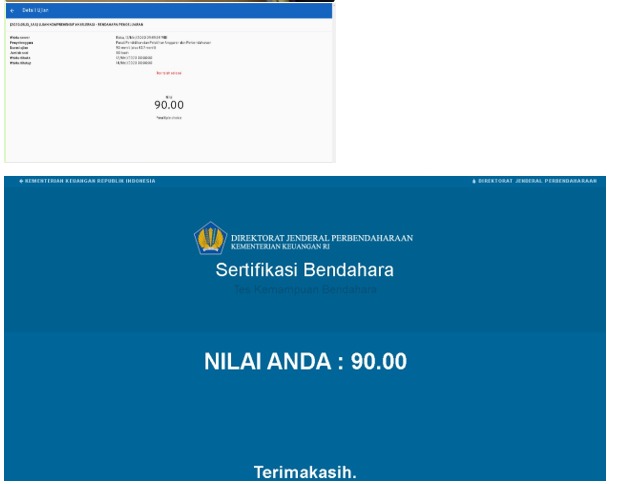Open the Kementerian Keuangan Republik Indonesia link
This screenshot has height=484, width=618.
tap(87, 181)
